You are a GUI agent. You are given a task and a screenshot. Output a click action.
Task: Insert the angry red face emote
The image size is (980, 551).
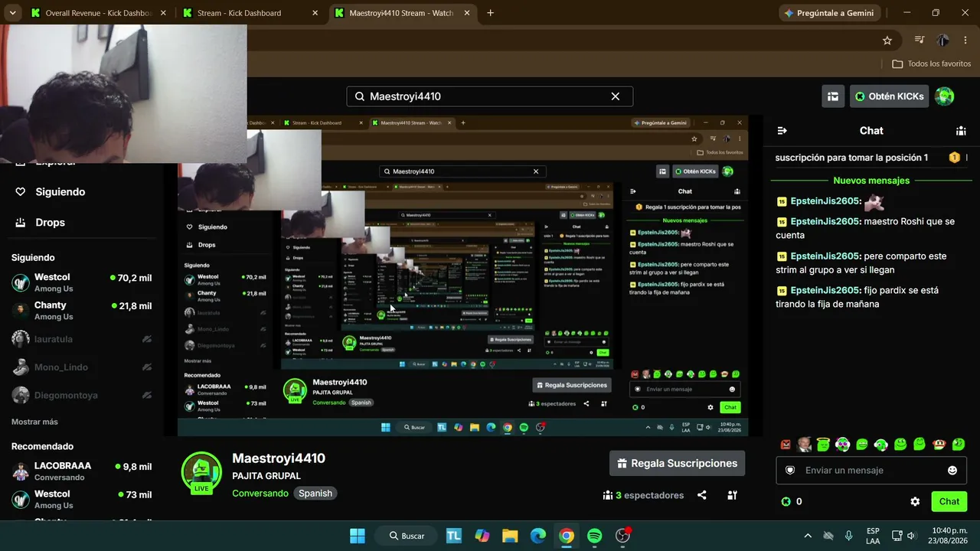click(x=786, y=445)
